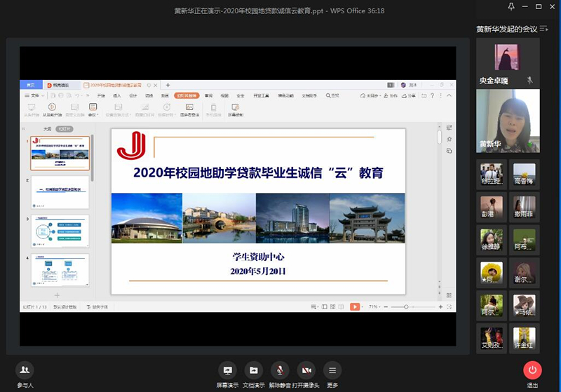Unmute microphone with 解除静音 button

pos(280,370)
